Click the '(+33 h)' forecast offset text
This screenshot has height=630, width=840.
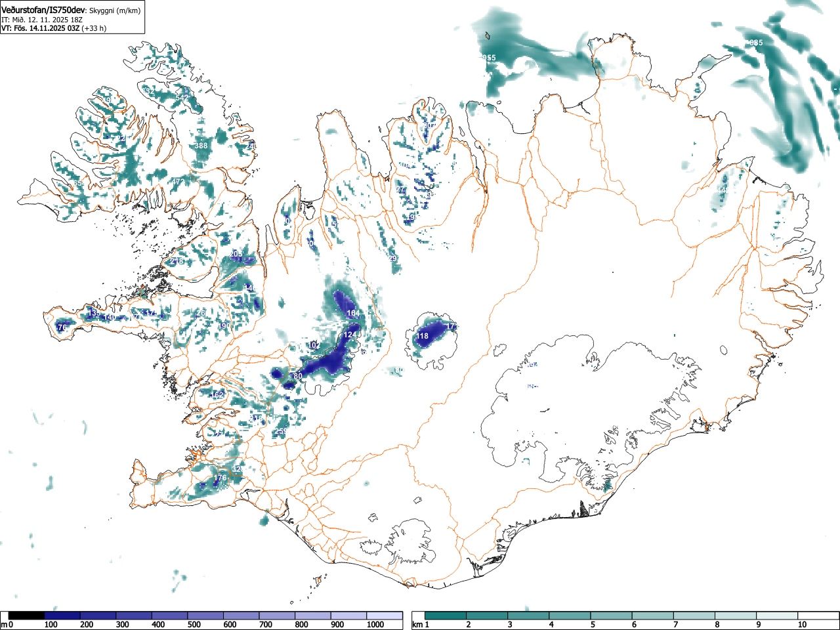[94, 28]
